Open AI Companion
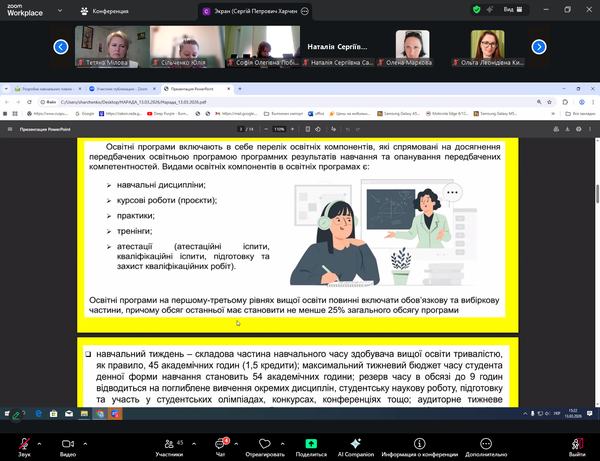The height and width of the screenshot is (461, 600). tap(355, 444)
